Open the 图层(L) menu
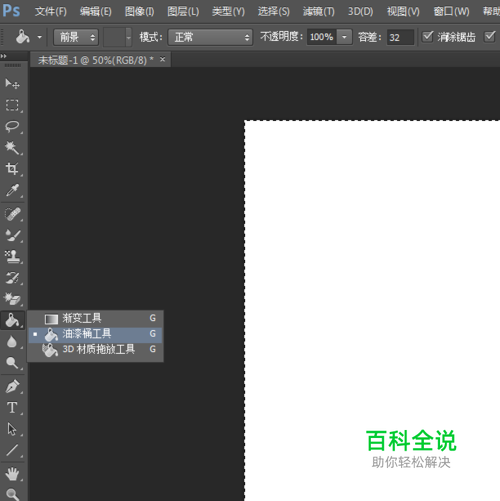Viewport: 500px width, 501px height. [x=183, y=12]
